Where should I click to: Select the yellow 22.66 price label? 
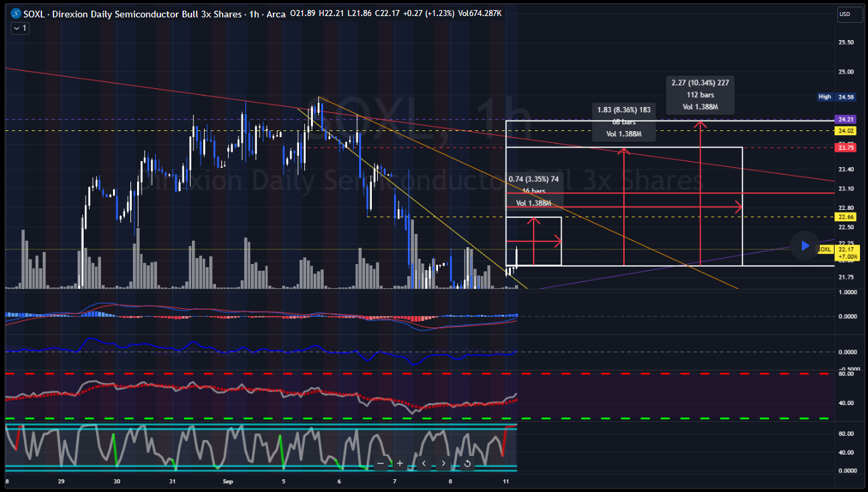pos(845,217)
